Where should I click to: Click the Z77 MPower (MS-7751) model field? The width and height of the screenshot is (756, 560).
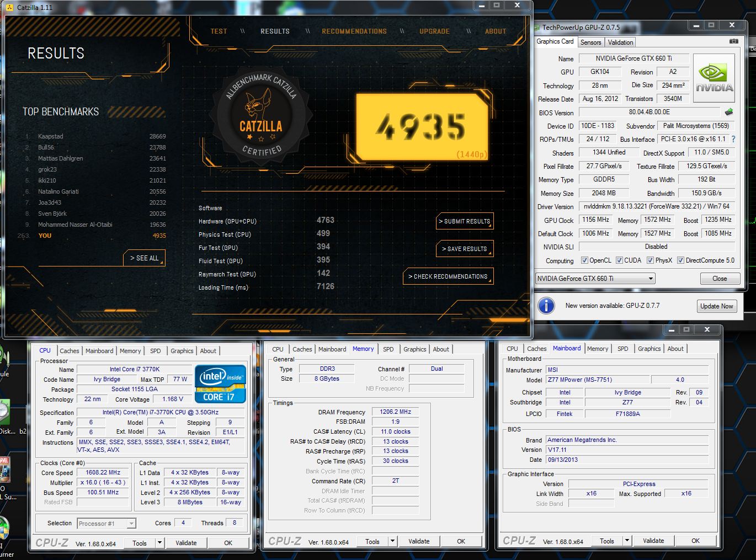click(598, 380)
